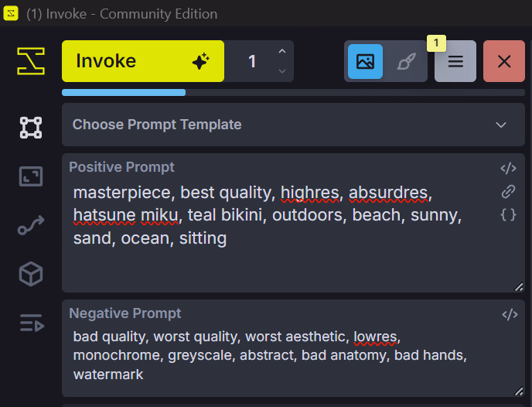Open the Canvas tab bounding-box icon
Image resolution: width=532 pixels, height=407 pixels.
pos(31,128)
